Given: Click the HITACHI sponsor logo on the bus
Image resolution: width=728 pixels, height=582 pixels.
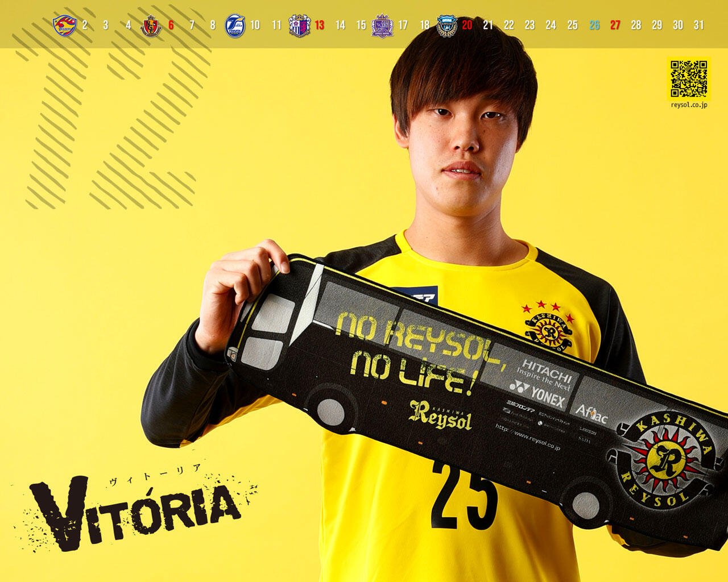Looking at the screenshot, I should [x=547, y=369].
